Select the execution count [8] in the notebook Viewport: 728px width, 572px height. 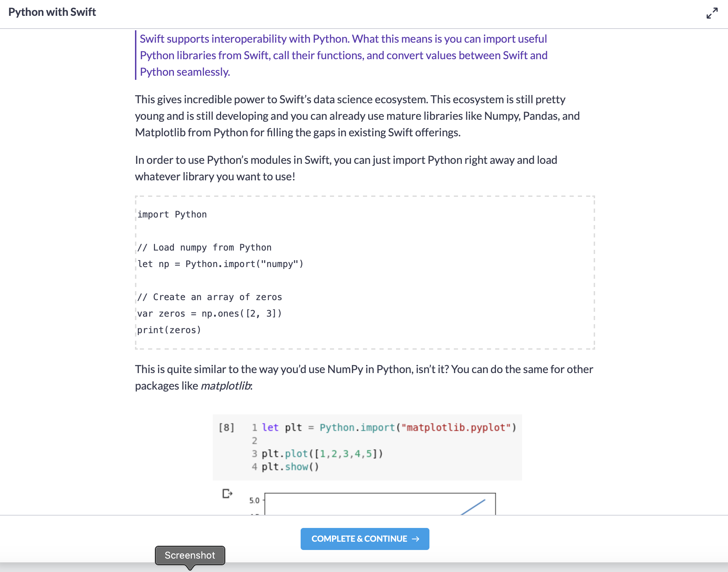[227, 427]
